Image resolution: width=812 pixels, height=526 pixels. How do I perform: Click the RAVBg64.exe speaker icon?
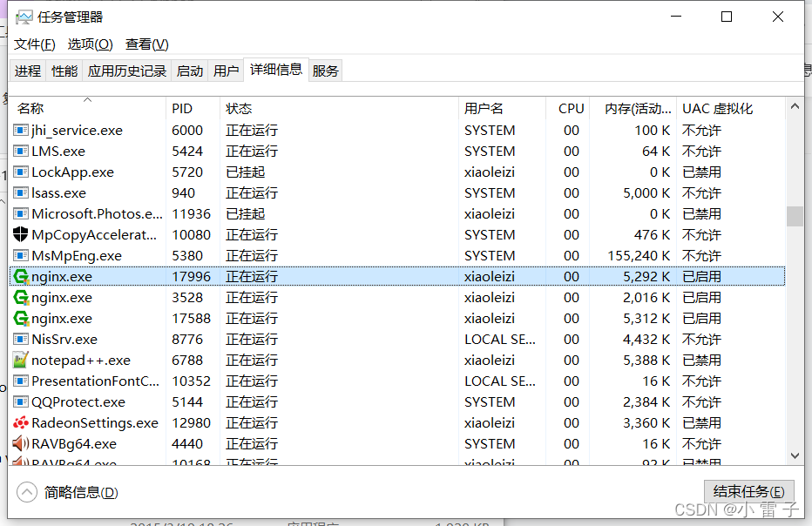pyautogui.click(x=19, y=443)
